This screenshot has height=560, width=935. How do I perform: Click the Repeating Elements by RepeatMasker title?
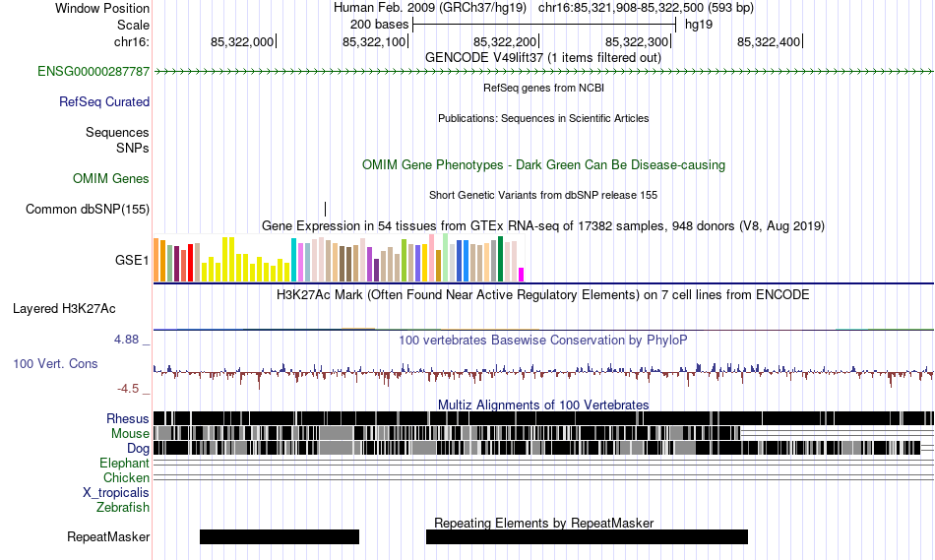[x=543, y=523]
